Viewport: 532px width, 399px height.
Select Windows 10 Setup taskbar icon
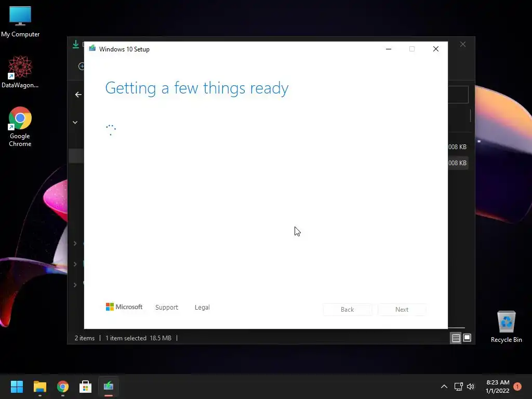click(109, 387)
